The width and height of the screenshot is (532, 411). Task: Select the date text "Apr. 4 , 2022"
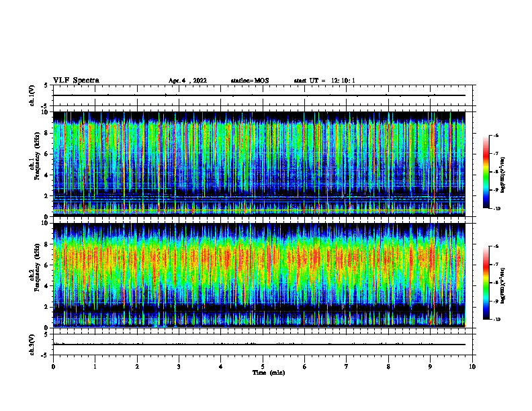187,81
